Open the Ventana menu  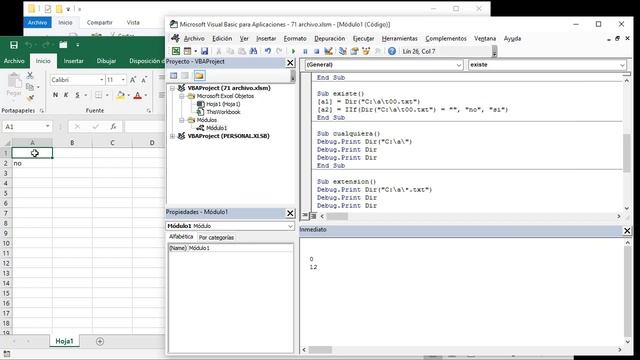coord(485,38)
